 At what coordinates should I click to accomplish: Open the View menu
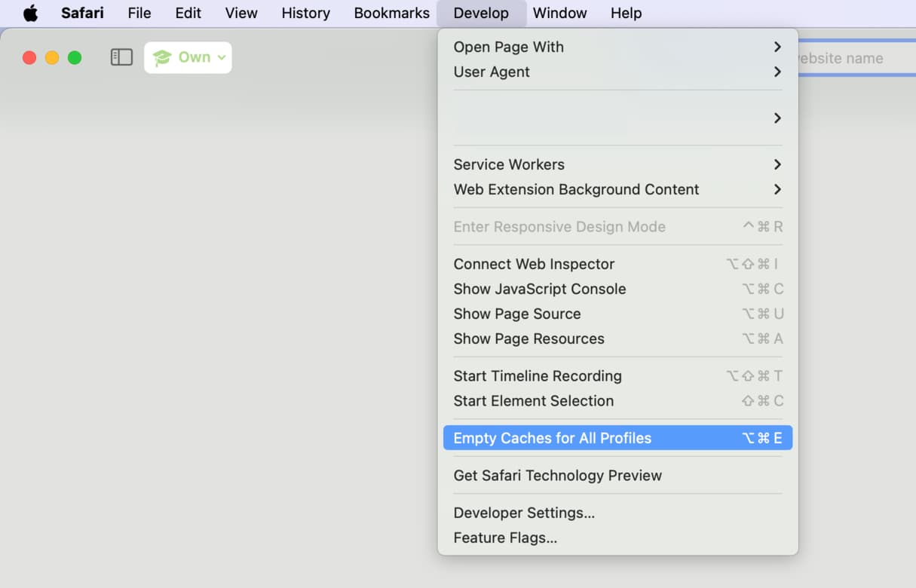coord(241,13)
